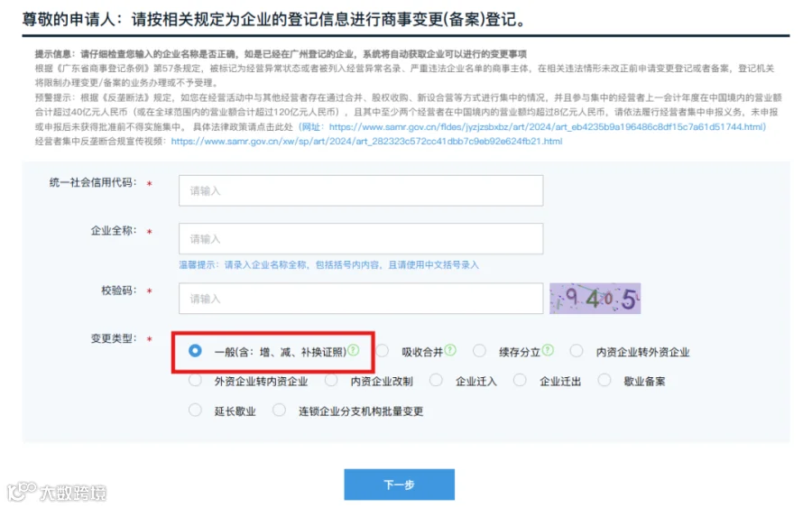Image resolution: width=812 pixels, height=508 pixels.
Task: Select the 内资企业改制 radio option
Action: 331,381
